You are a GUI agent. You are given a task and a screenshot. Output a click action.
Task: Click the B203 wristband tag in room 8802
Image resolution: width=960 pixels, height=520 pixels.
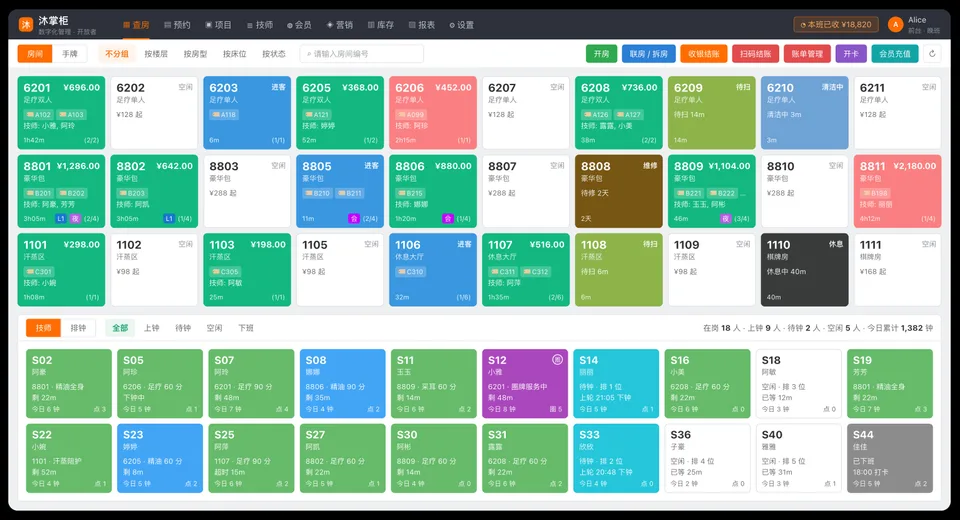(x=132, y=193)
